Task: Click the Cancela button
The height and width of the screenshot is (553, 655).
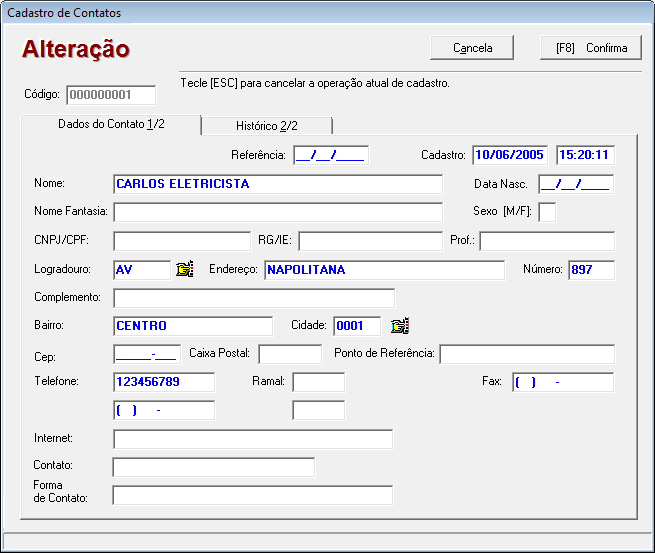Action: pos(472,48)
